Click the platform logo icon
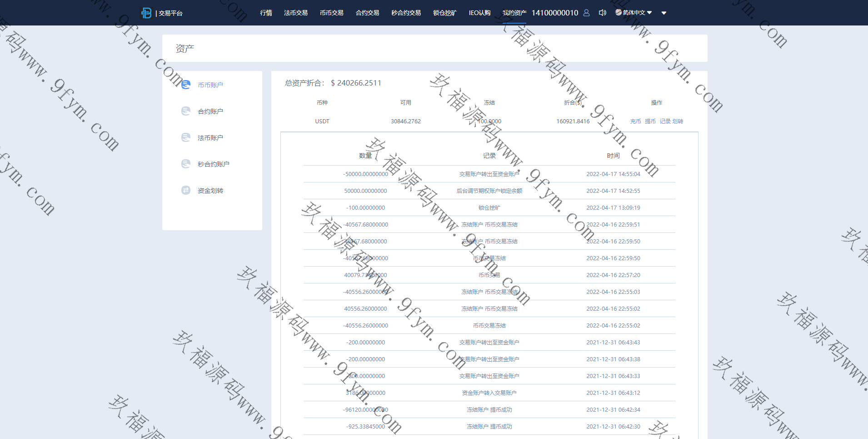Viewport: 868px width, 439px height. tap(146, 13)
